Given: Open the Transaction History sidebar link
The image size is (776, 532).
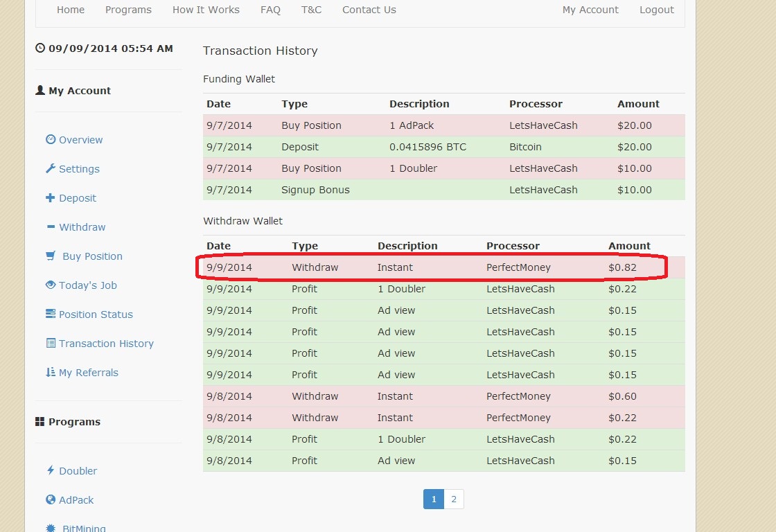Looking at the screenshot, I should [x=106, y=344].
